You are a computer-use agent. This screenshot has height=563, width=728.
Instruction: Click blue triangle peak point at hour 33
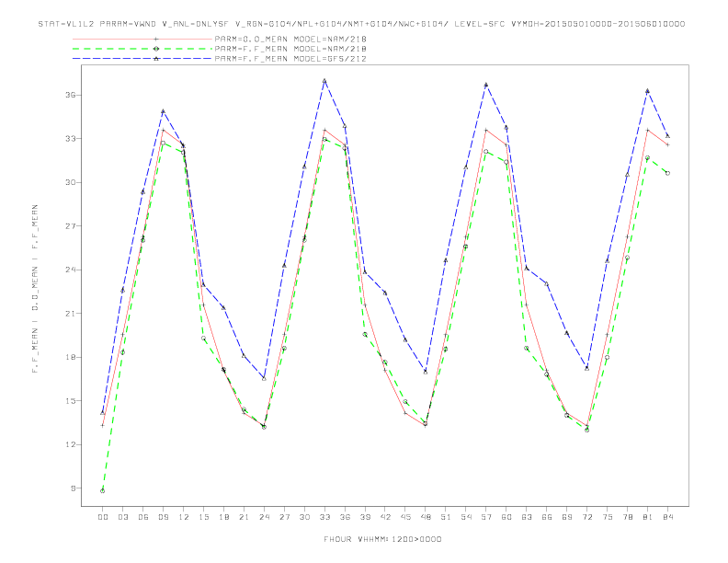[324, 81]
